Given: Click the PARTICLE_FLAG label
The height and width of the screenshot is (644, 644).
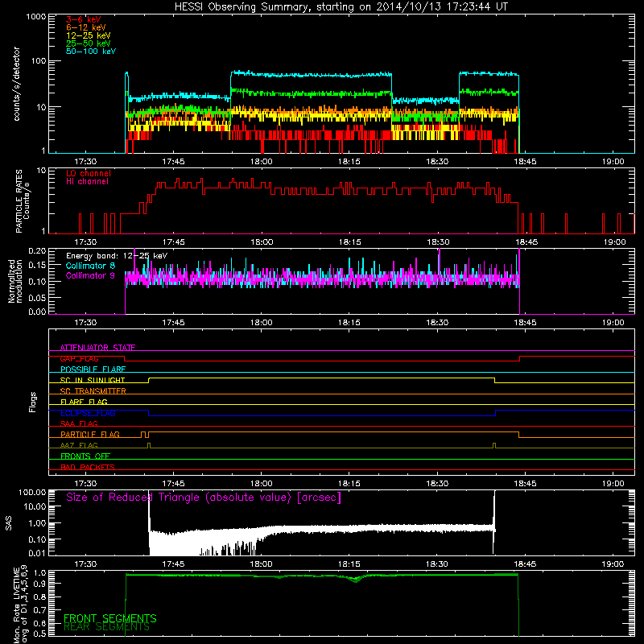Looking at the screenshot, I should [x=90, y=435].
